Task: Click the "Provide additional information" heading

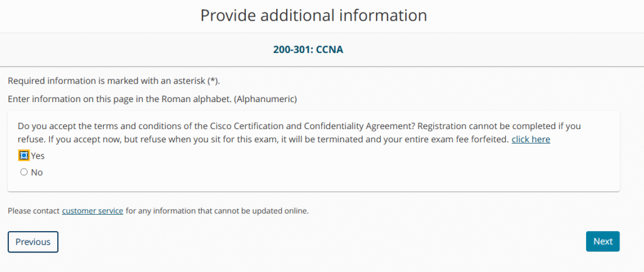Action: coord(313,15)
